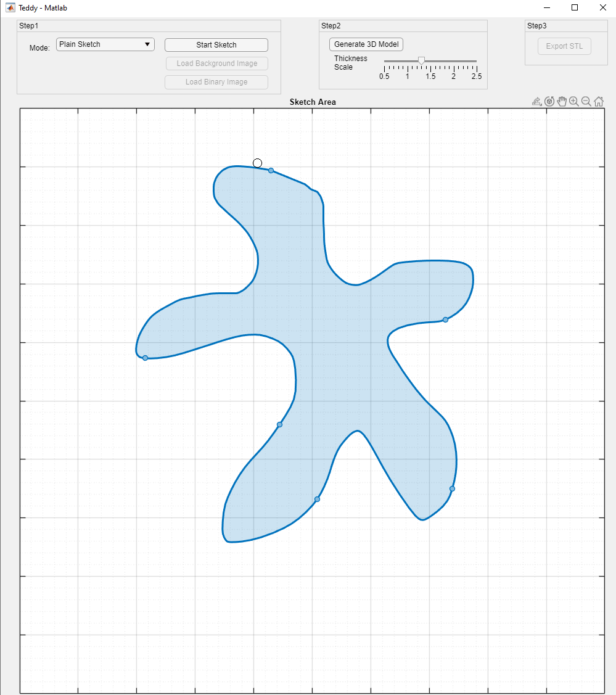Image resolution: width=616 pixels, height=695 pixels.
Task: Click the Load Background Image button
Action: tap(216, 64)
